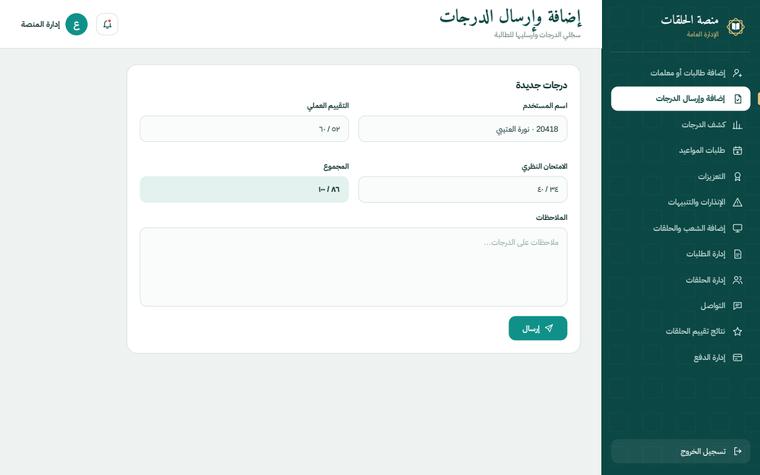This screenshot has height=475, width=760.
Task: View نتائج تقييم الحلقات
Action: 681,332
